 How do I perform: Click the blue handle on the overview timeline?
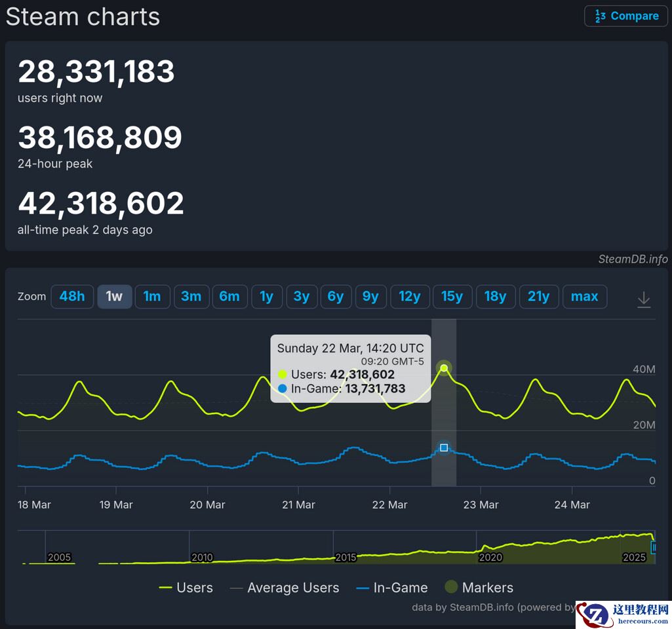point(654,547)
